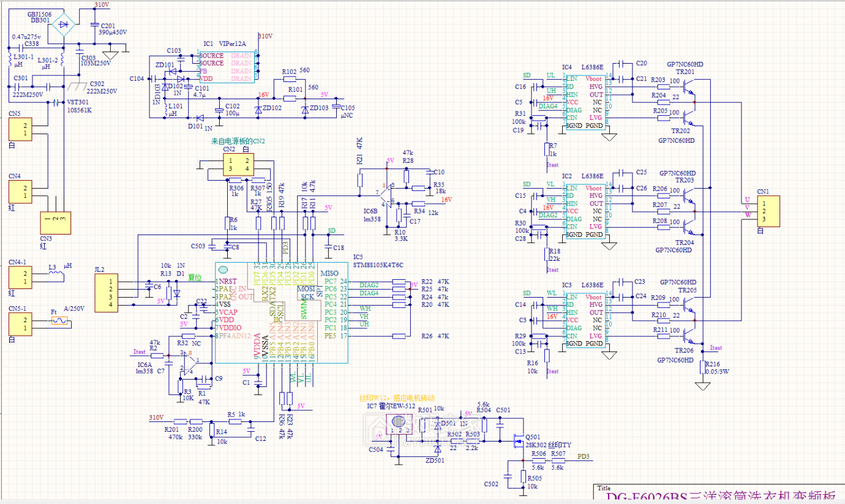Select the R10 3.3K resistor

[x=400, y=216]
